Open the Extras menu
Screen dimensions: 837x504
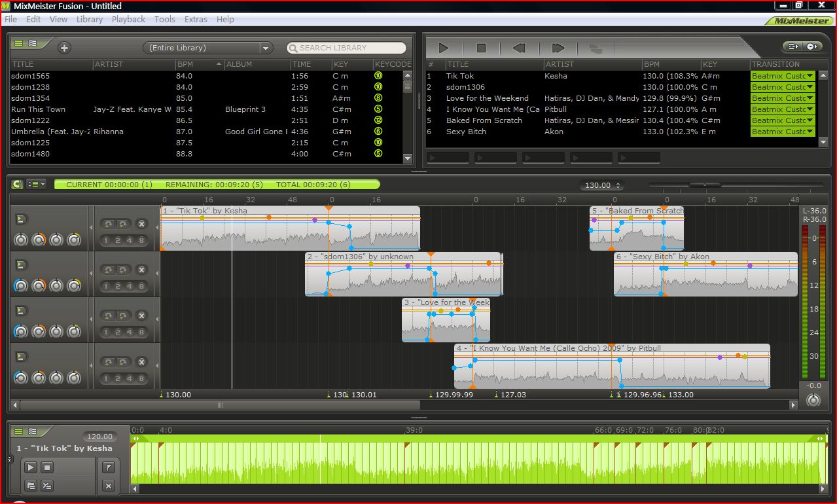coord(196,19)
